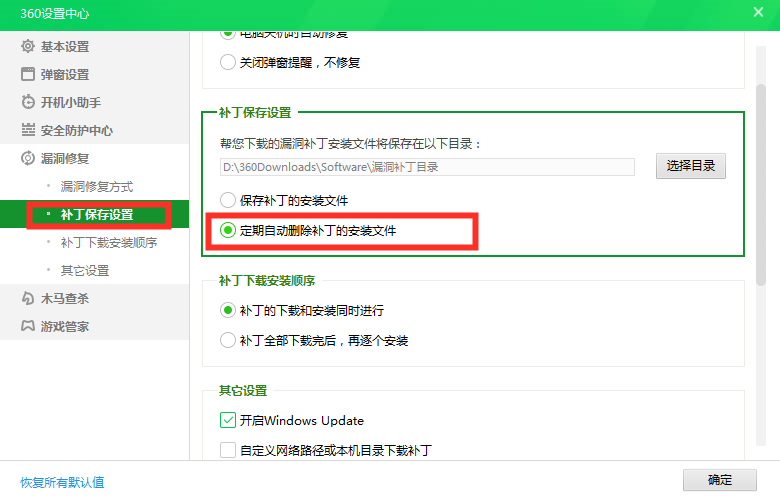Click the horse icon beside 木马查杀
The height and width of the screenshot is (500, 780).
coord(28,298)
